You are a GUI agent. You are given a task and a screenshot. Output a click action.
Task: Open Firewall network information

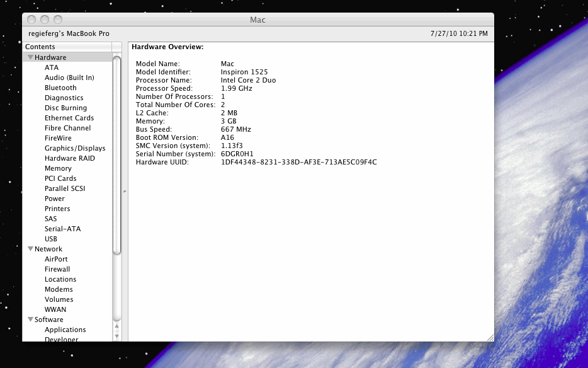pyautogui.click(x=57, y=269)
